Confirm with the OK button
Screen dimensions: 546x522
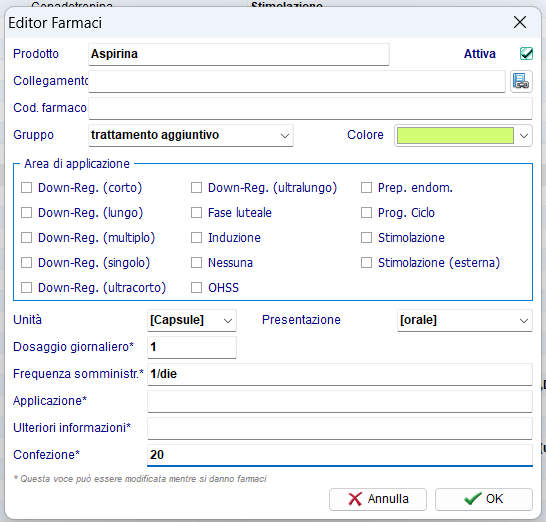point(484,499)
